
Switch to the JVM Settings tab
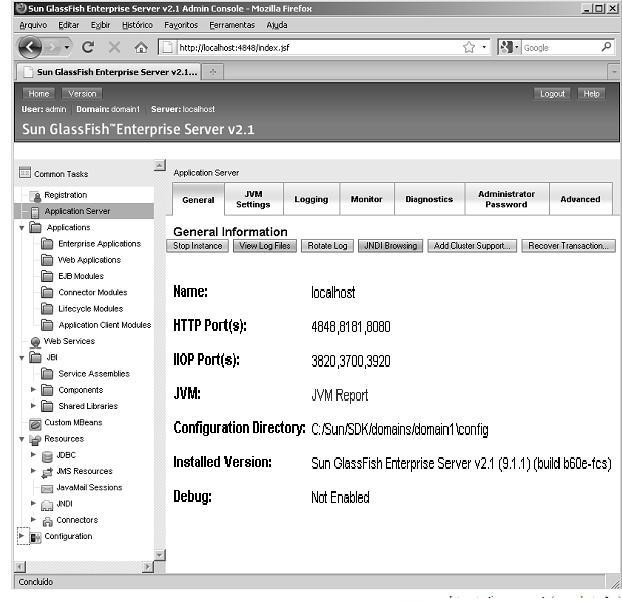pyautogui.click(x=253, y=199)
